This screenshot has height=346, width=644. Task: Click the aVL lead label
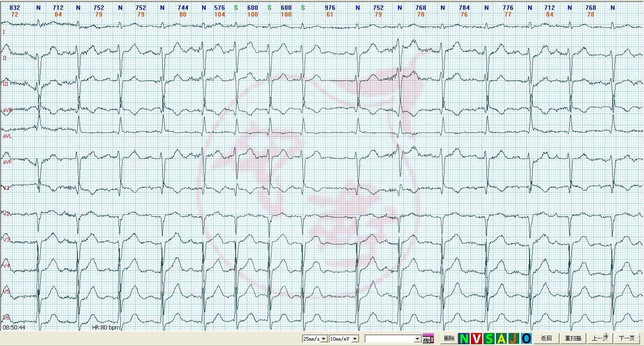[x=7, y=136]
